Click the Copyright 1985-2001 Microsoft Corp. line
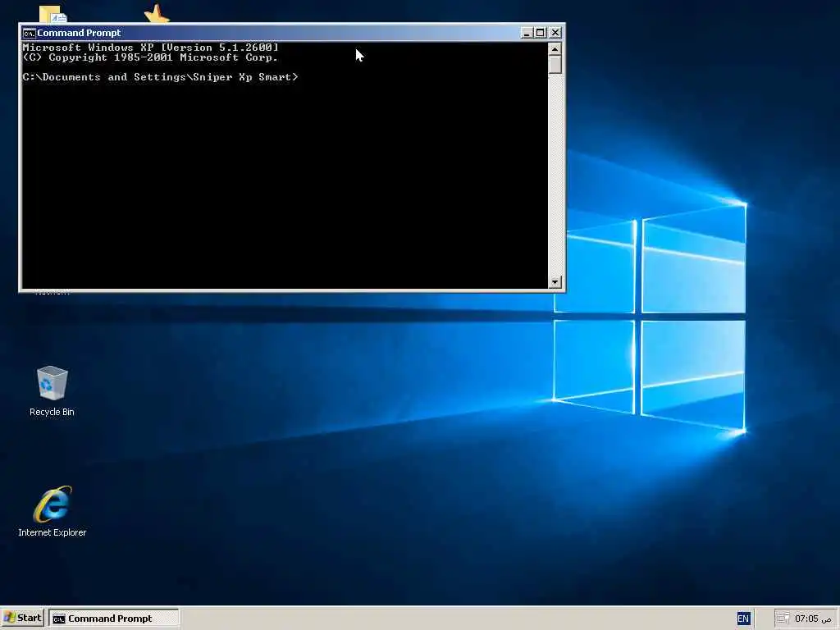Image resolution: width=840 pixels, height=630 pixels. tap(151, 57)
